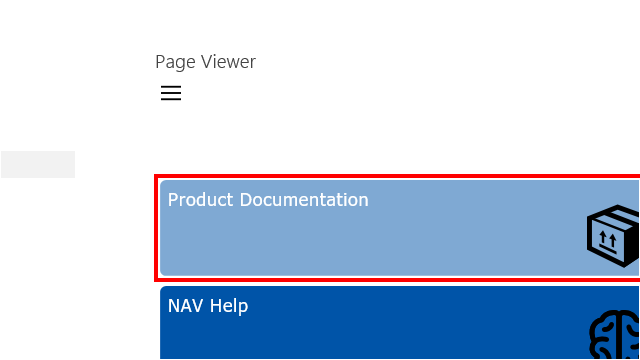640x360 pixels.
Task: Toggle the side menu with hamburger button
Action: tap(171, 93)
